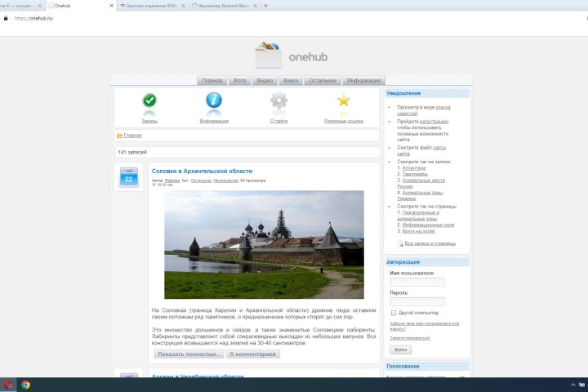Open Соловки в Архангельской области article title
Viewport: 588px width, 392px height.
202,171
